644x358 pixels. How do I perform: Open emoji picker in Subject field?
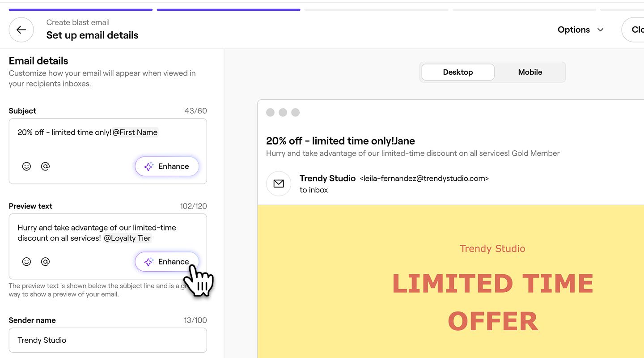click(x=27, y=166)
